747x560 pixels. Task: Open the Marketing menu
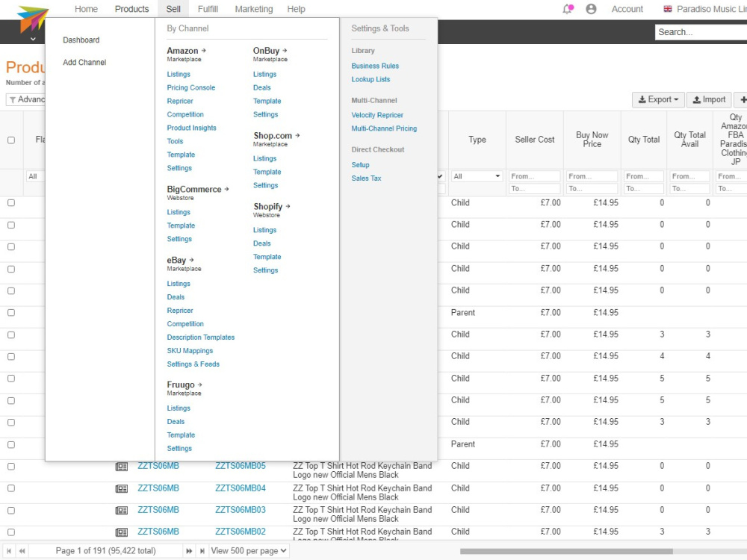254,9
